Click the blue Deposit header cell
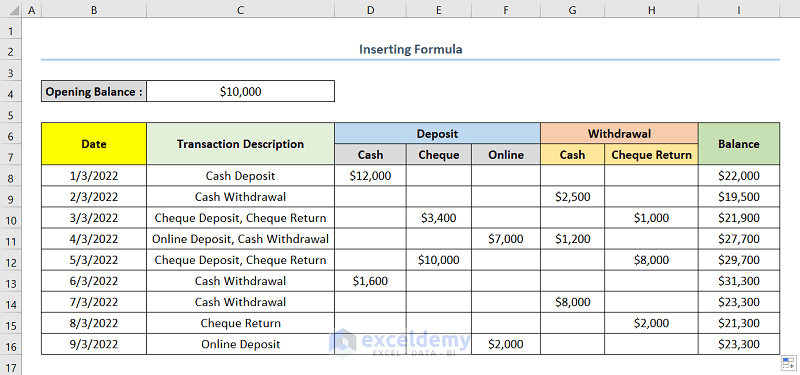Image resolution: width=800 pixels, height=375 pixels. pos(437,134)
